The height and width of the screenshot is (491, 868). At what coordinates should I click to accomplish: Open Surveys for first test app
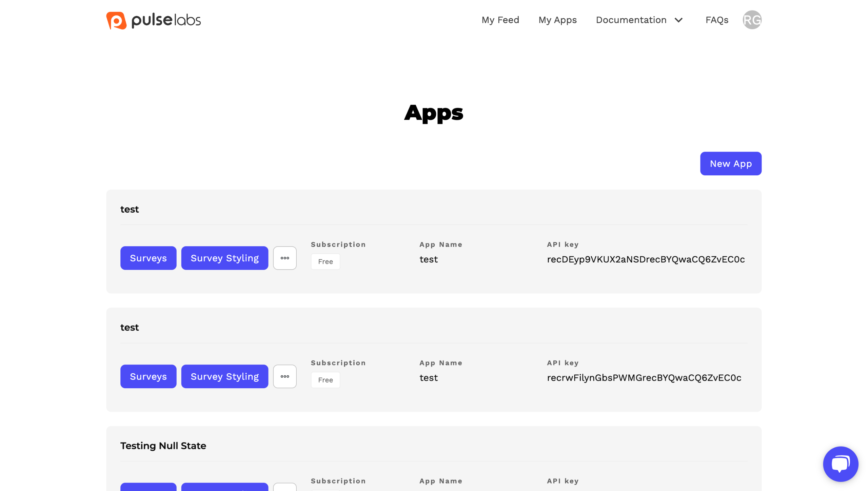(x=148, y=258)
